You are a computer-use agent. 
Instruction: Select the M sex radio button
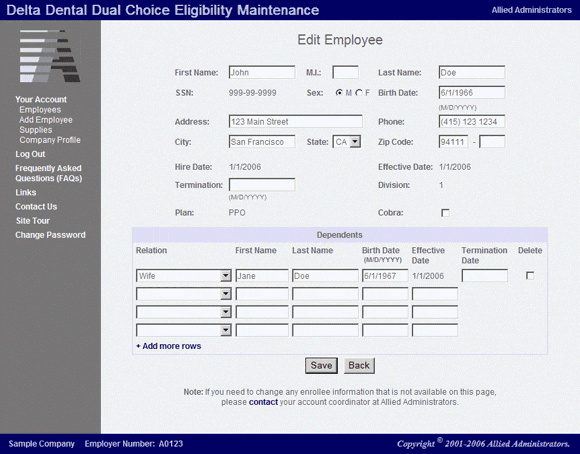click(x=339, y=93)
